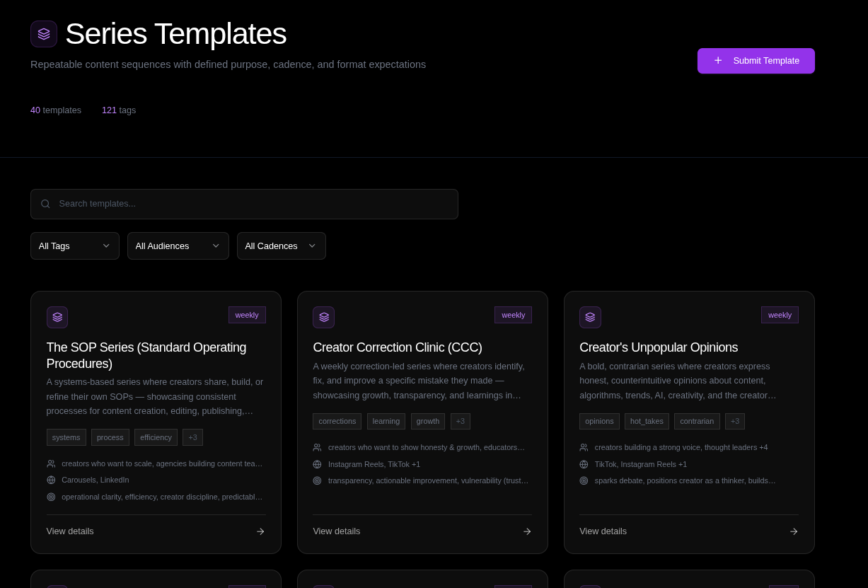The width and height of the screenshot is (868, 588).
Task: Click the Submit Template button
Action: [x=756, y=61]
